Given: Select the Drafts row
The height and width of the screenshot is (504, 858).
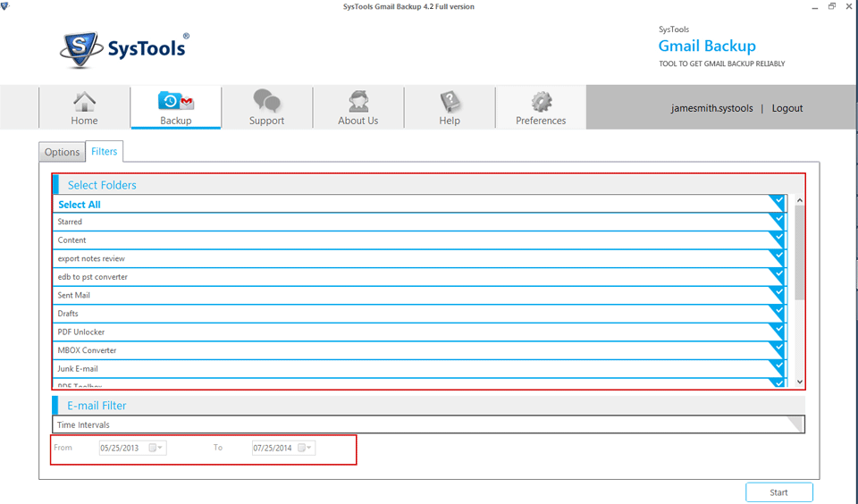Looking at the screenshot, I should pyautogui.click(x=420, y=313).
